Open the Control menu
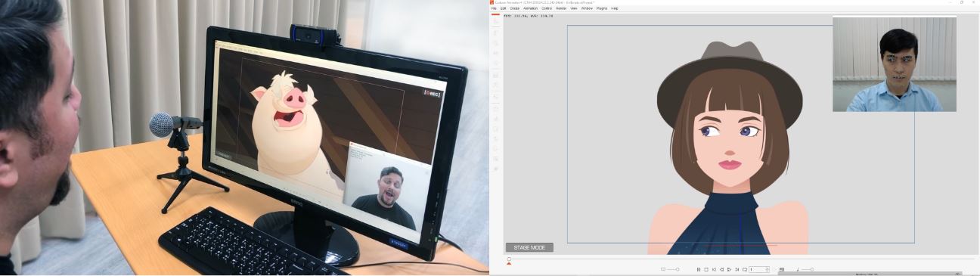 [547, 8]
